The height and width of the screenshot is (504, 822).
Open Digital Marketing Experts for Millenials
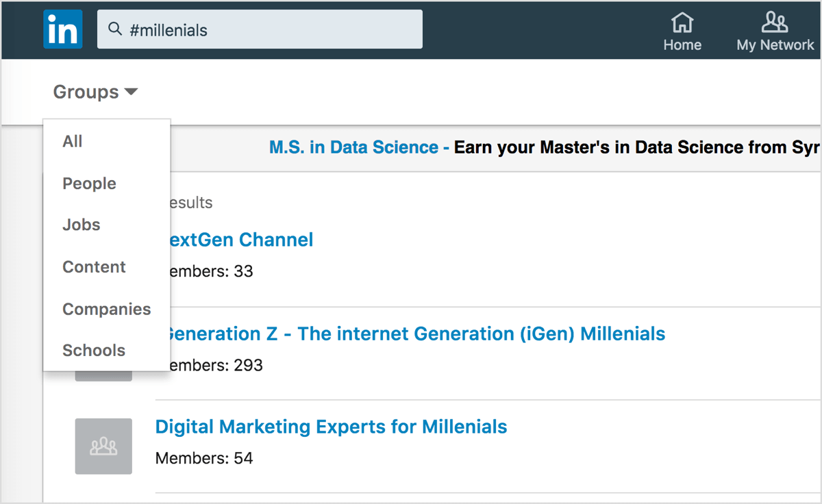coord(331,427)
